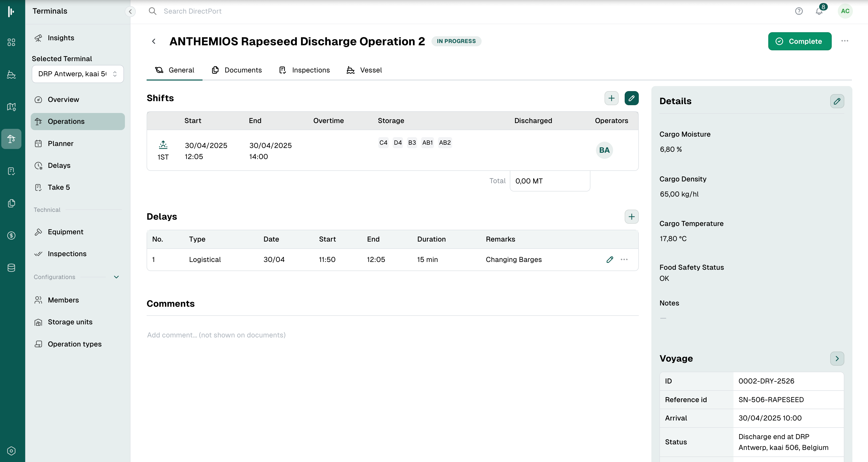868x462 pixels.
Task: Open the Logistical delay row more options
Action: pyautogui.click(x=624, y=260)
